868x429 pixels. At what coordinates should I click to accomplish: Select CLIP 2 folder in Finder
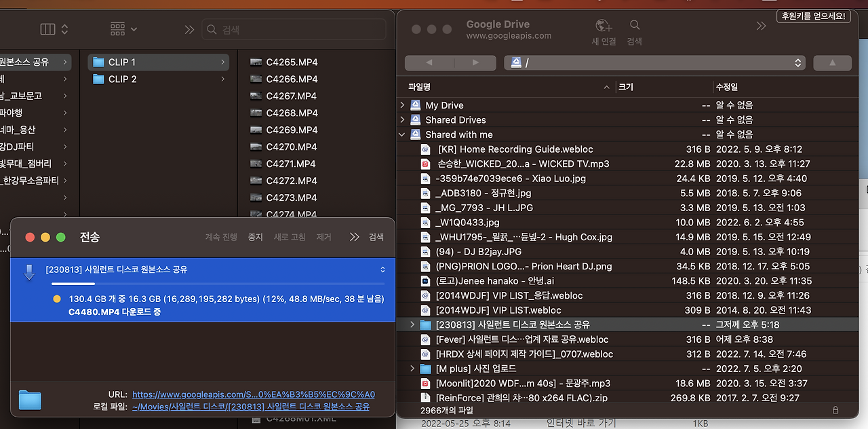click(x=159, y=79)
